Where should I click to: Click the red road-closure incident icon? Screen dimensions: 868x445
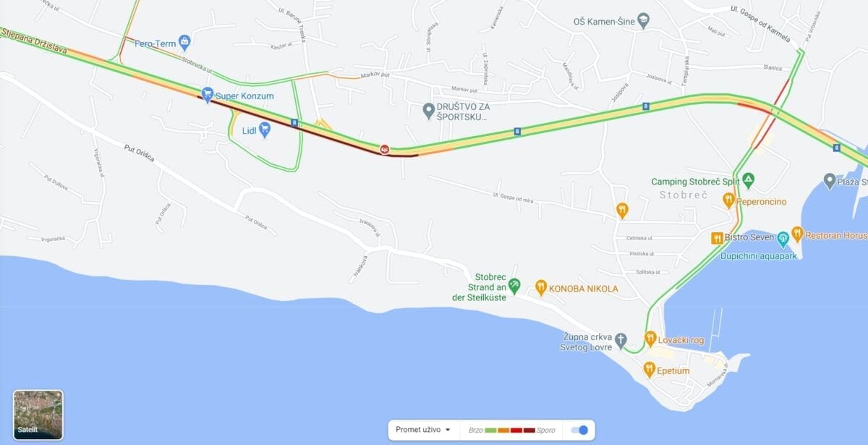tap(385, 150)
